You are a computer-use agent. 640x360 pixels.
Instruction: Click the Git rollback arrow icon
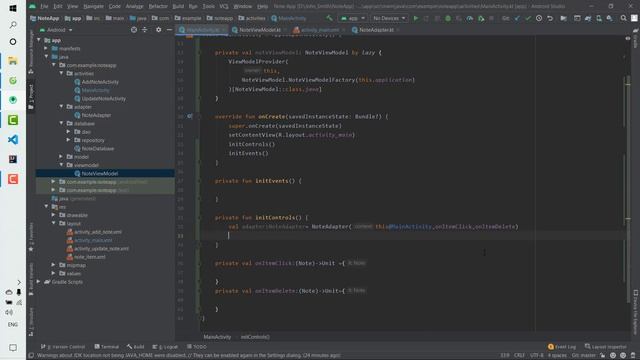point(550,18)
